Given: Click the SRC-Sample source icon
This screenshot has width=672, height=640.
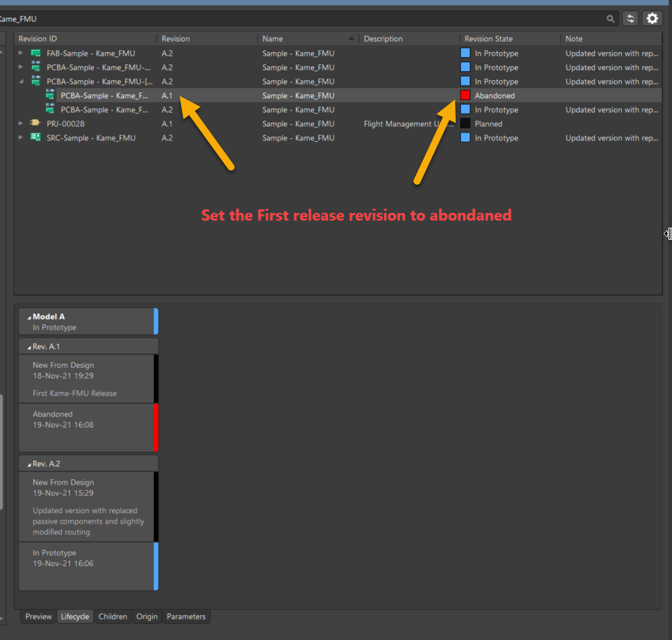Looking at the screenshot, I should (35, 137).
